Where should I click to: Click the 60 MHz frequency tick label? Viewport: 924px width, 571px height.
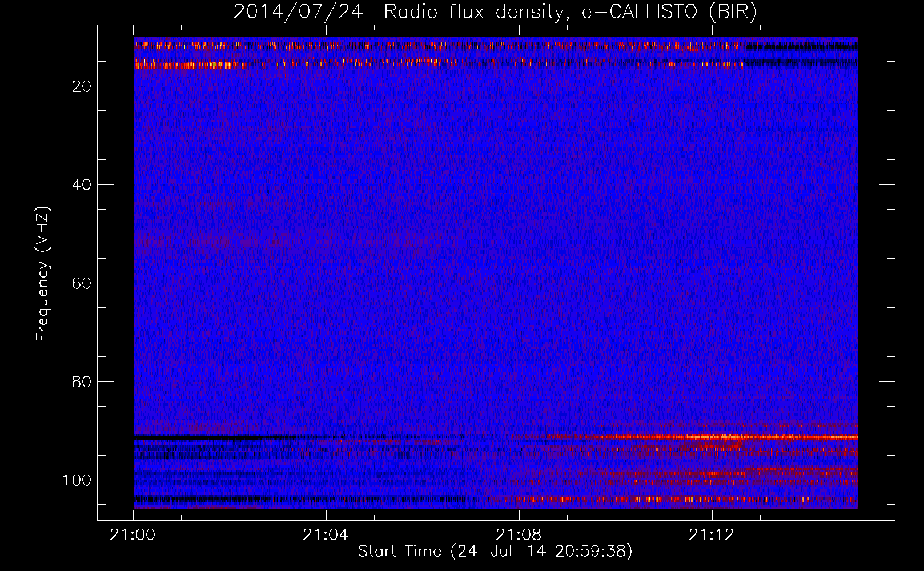click(82, 283)
